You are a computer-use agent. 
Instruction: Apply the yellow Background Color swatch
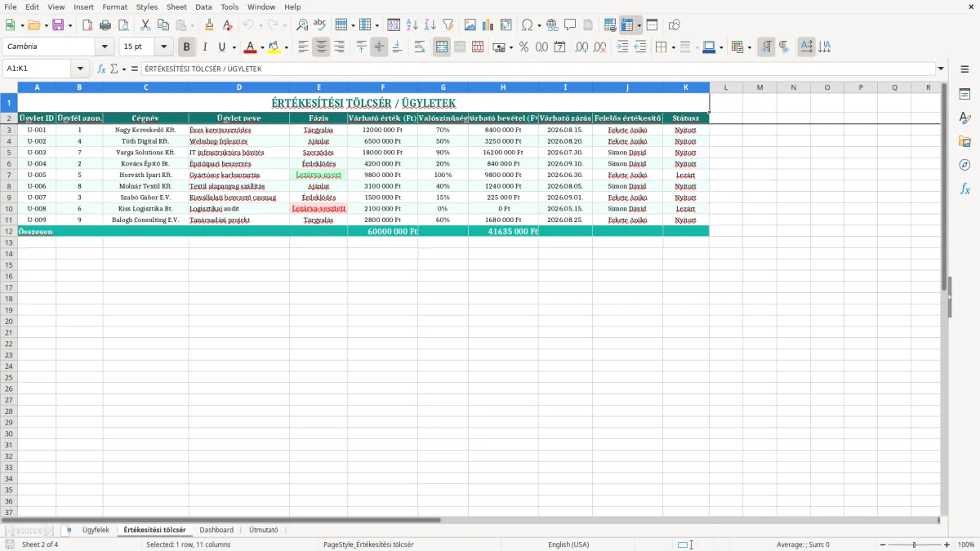(274, 47)
